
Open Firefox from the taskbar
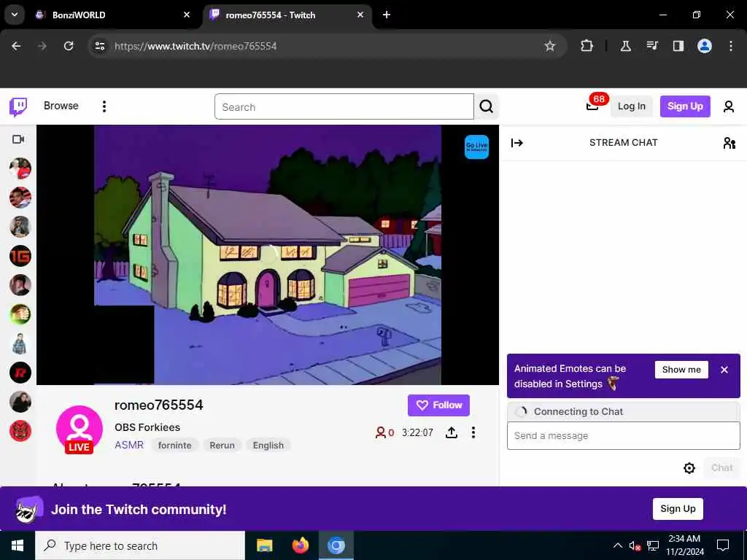(300, 545)
